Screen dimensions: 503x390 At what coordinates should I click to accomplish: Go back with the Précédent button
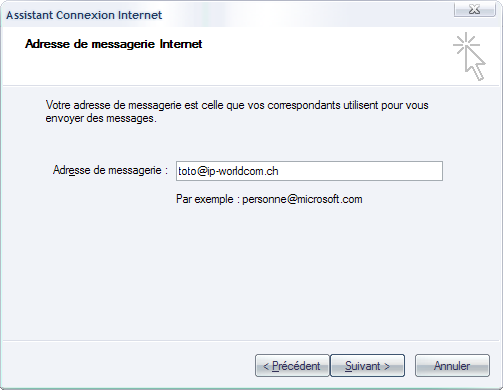292,366
